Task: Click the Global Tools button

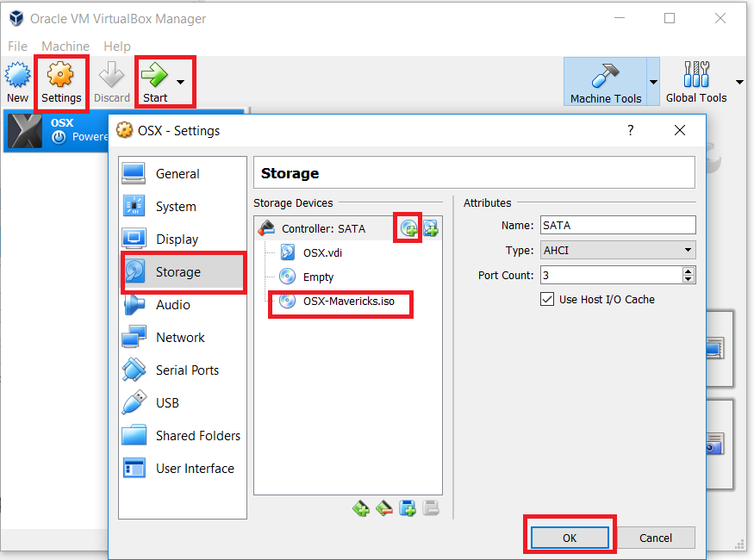Action: [x=696, y=82]
